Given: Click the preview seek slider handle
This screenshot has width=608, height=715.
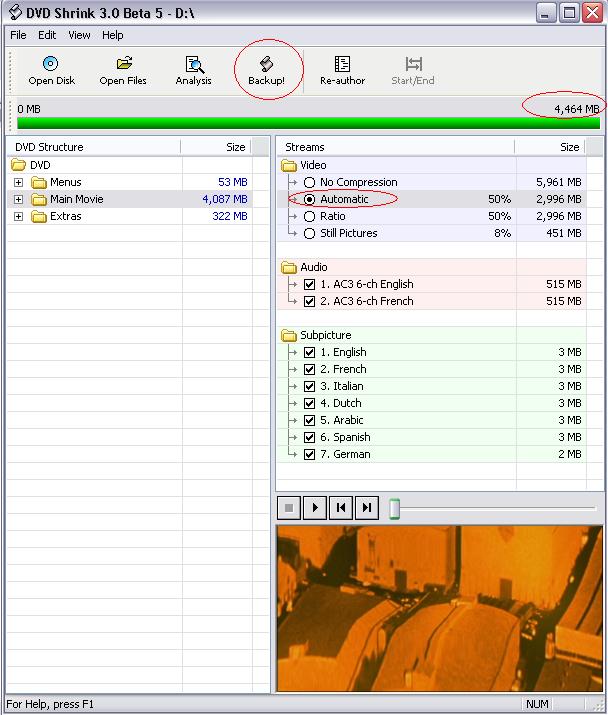Looking at the screenshot, I should (x=395, y=508).
